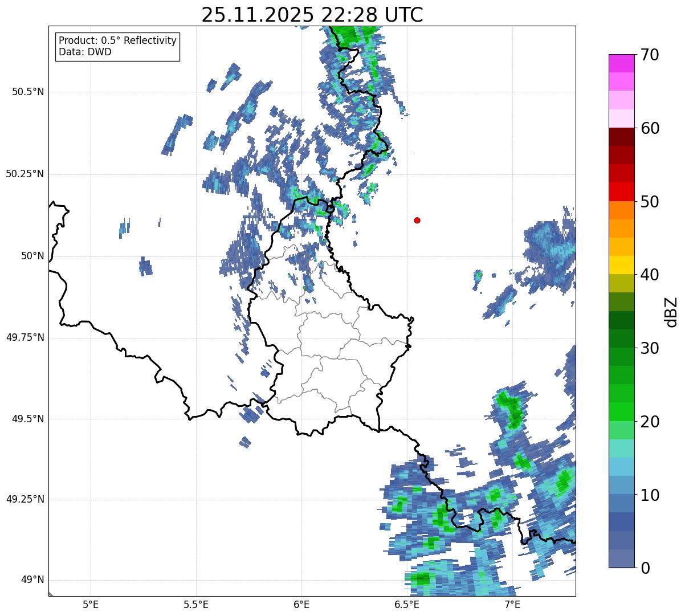Viewport: 685px width, 616px height.
Task: Click the '5°E' longitude label
Action: coord(91,605)
